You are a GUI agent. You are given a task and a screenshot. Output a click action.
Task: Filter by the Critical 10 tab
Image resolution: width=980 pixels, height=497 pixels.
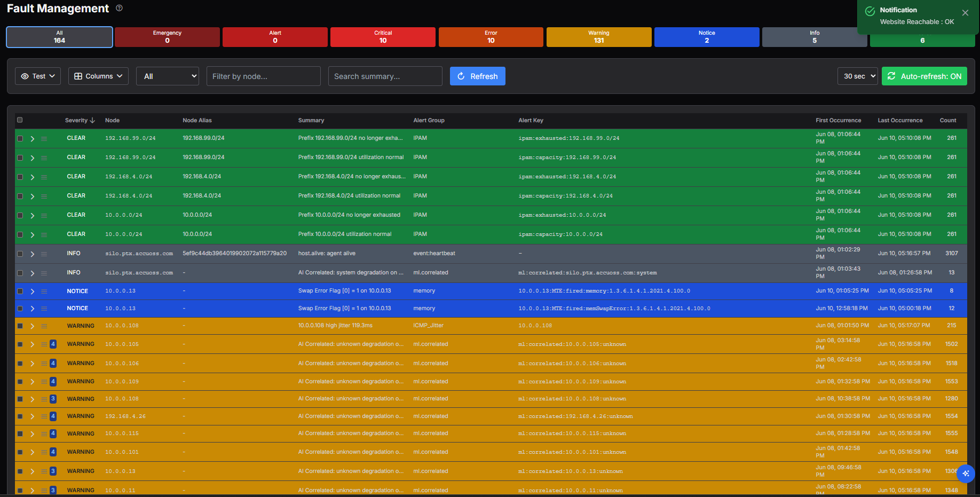(383, 37)
